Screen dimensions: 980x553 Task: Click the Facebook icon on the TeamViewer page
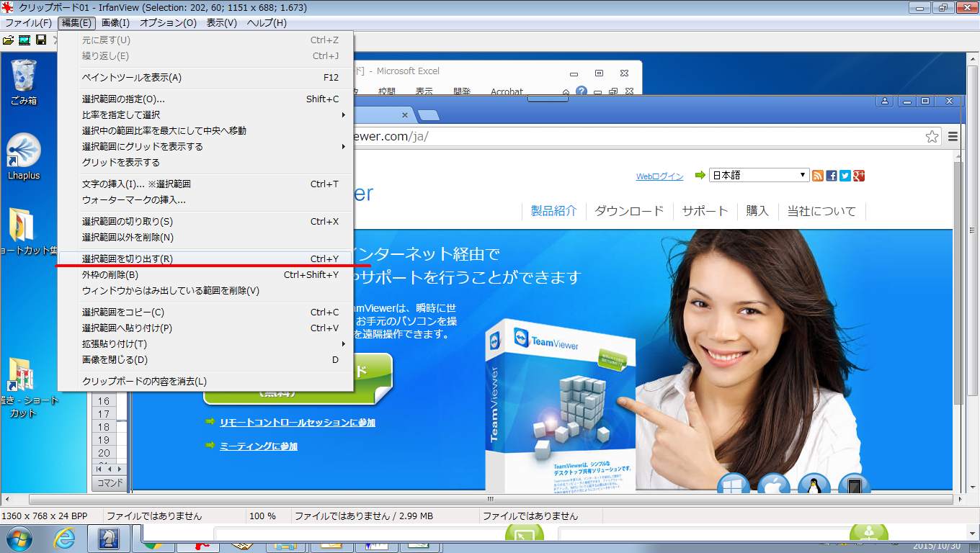832,176
